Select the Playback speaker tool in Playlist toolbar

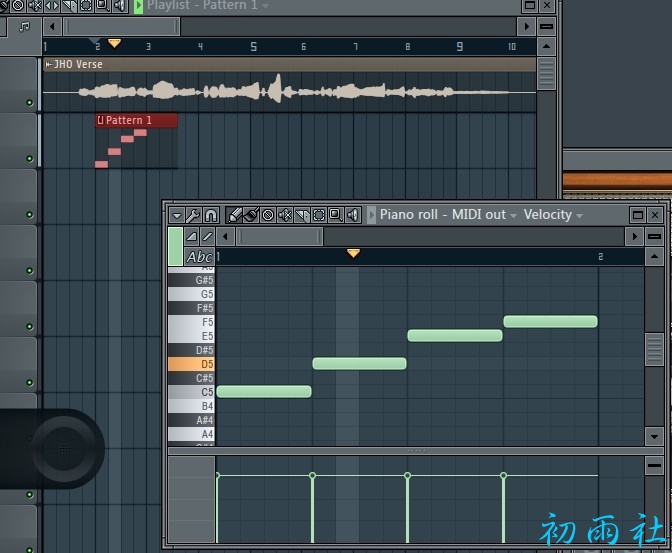[x=120, y=5]
